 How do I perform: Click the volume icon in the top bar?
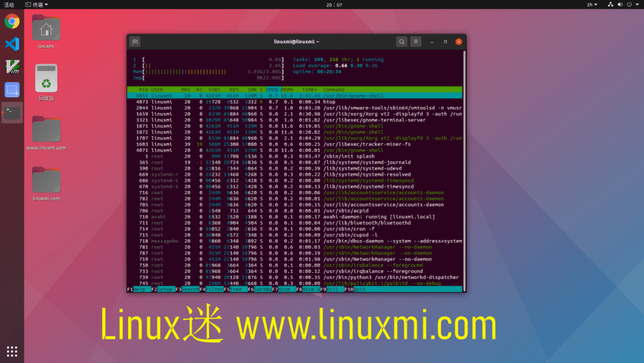(x=620, y=4)
